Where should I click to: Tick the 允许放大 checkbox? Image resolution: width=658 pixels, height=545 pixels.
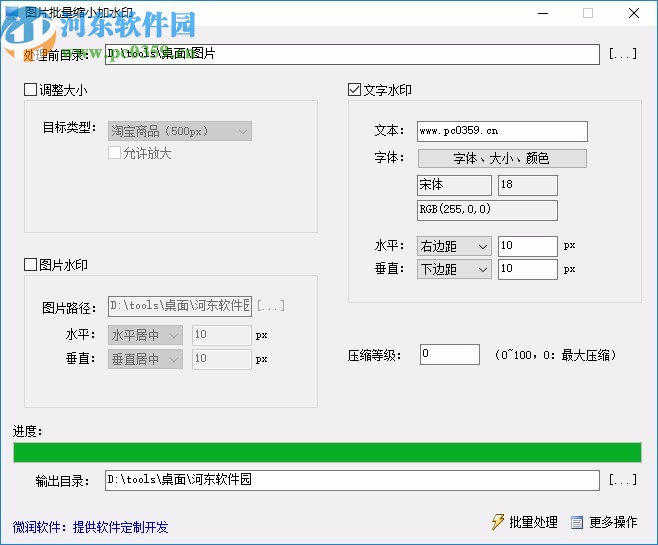click(x=114, y=153)
